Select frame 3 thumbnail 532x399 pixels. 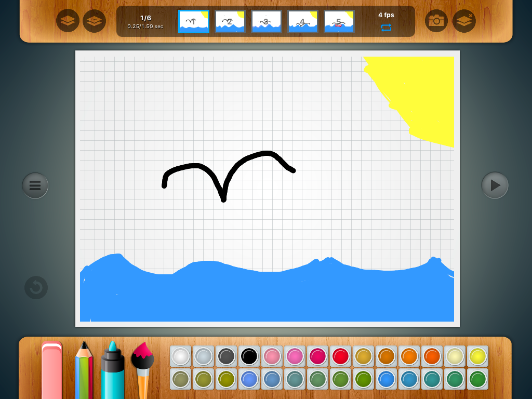click(x=267, y=21)
